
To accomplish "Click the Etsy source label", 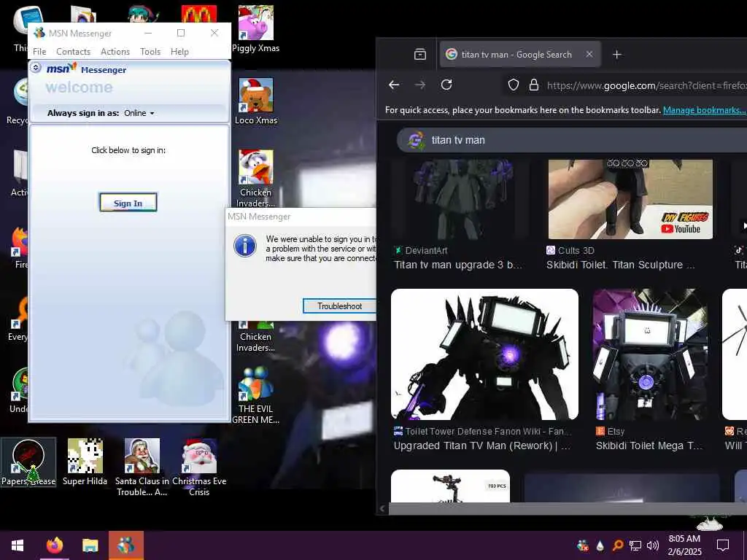I will (611, 432).
